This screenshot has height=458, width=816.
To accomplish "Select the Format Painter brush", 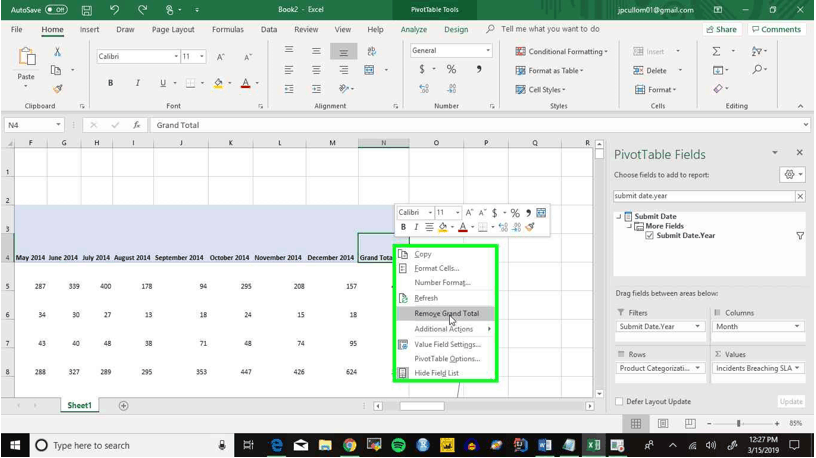I will pos(57,88).
